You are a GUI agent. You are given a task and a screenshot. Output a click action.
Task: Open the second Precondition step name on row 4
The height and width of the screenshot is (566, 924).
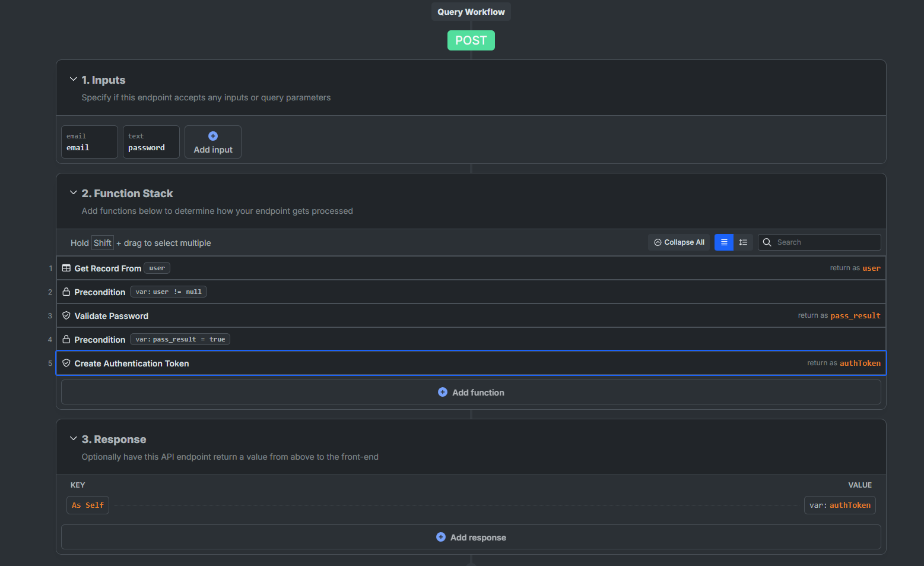(x=100, y=340)
